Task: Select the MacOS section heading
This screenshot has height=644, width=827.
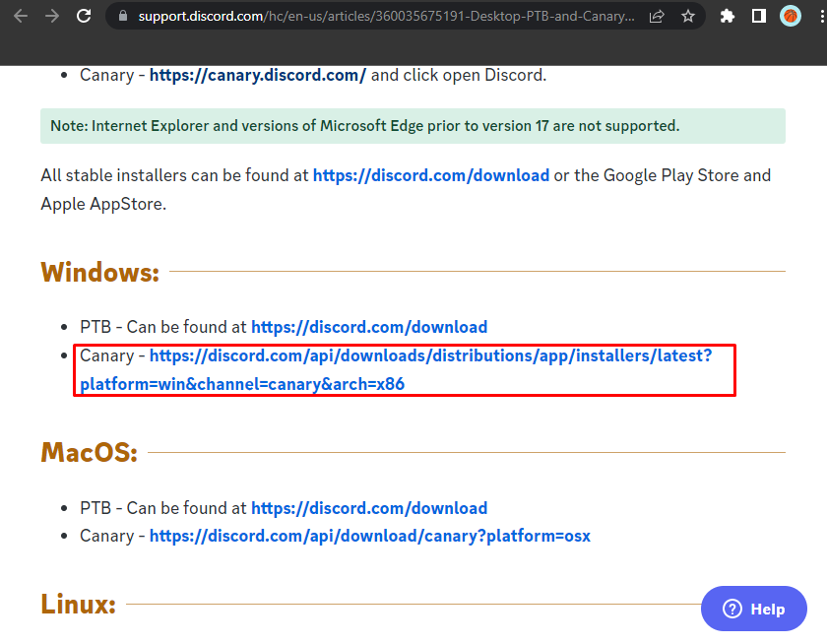Action: click(90, 453)
